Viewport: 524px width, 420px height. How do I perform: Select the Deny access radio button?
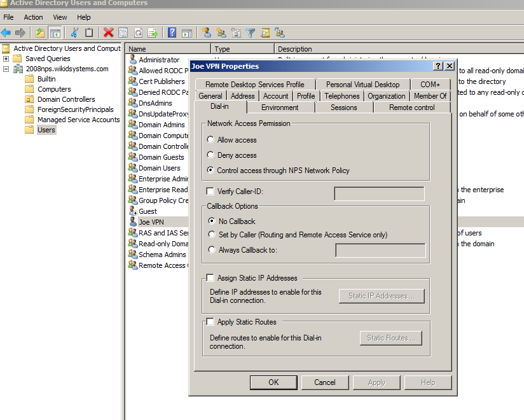[210, 155]
